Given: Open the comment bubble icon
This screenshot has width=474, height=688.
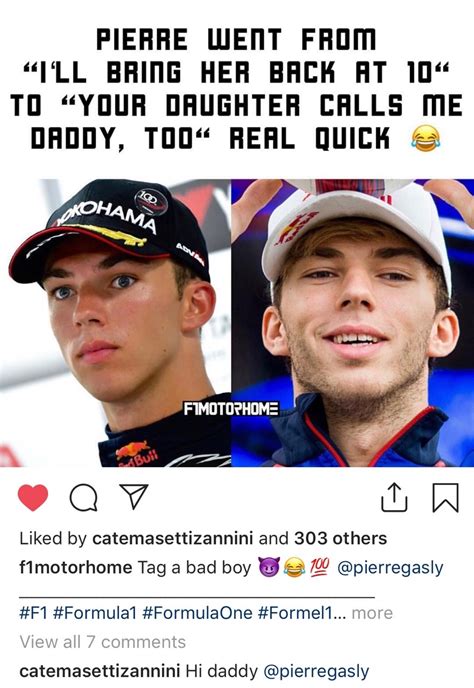Looking at the screenshot, I should [x=83, y=498].
